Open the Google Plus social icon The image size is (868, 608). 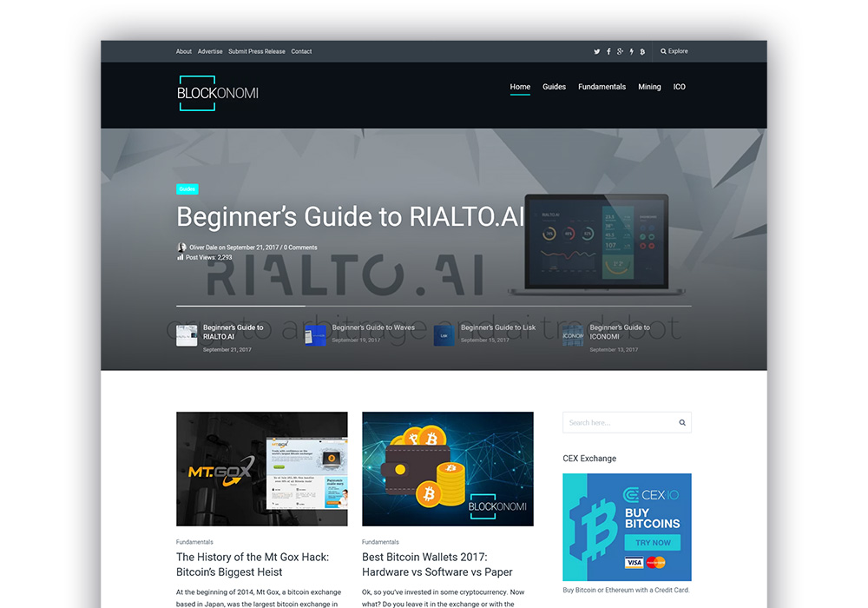point(620,51)
